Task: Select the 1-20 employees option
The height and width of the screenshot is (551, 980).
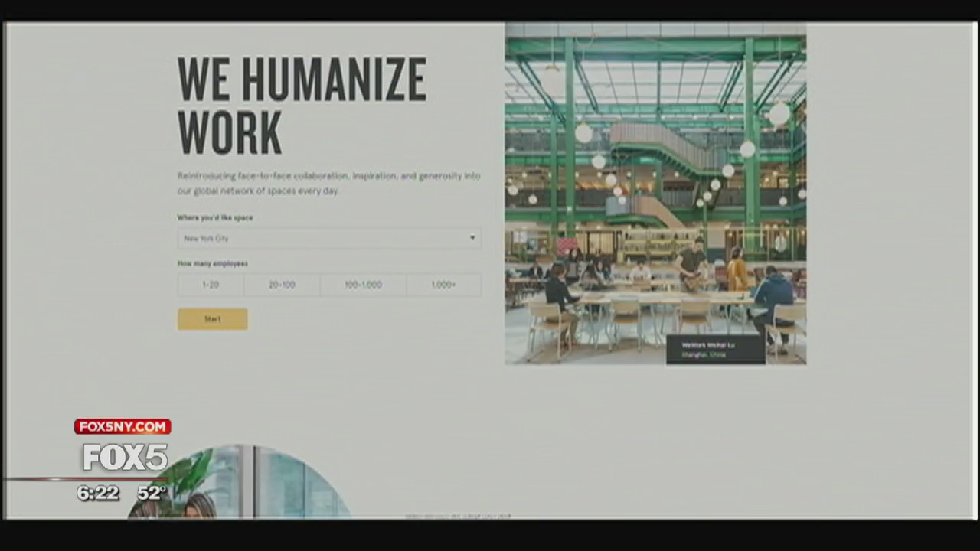Action: point(211,285)
